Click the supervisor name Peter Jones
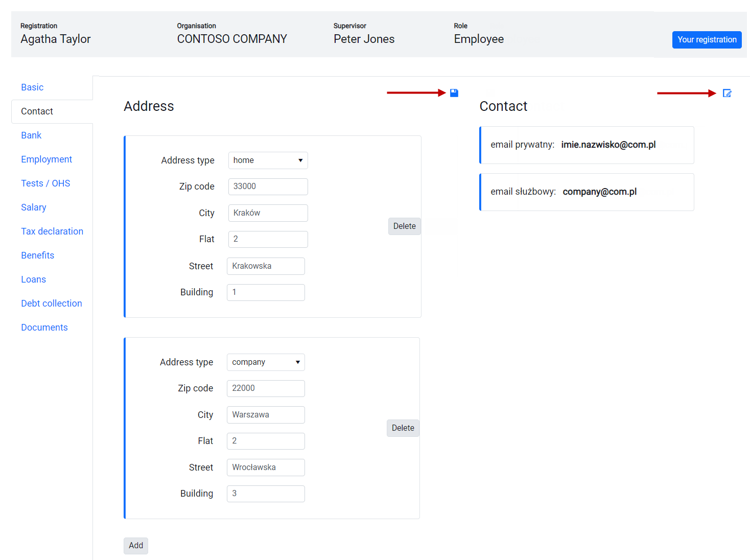Image resolution: width=750 pixels, height=560 pixels. coord(364,39)
